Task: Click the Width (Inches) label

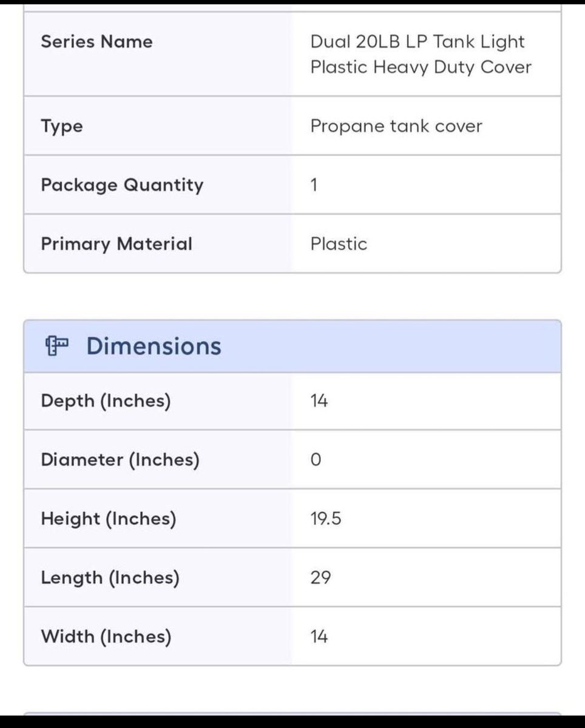Action: click(106, 636)
